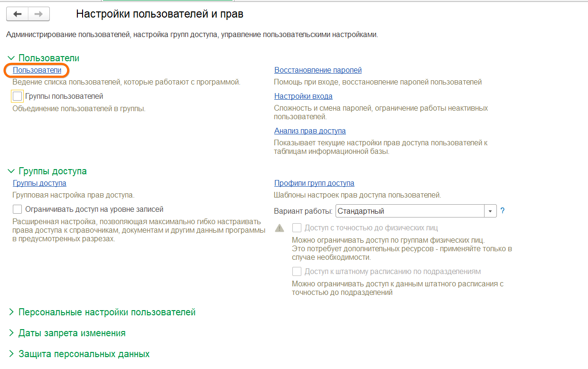Click the question mark help icon

pyautogui.click(x=502, y=211)
